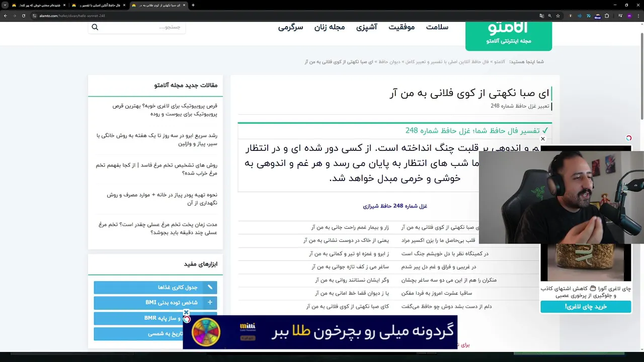
Task: Close the فال حافظ آنلاین tab
Action: 124,5
